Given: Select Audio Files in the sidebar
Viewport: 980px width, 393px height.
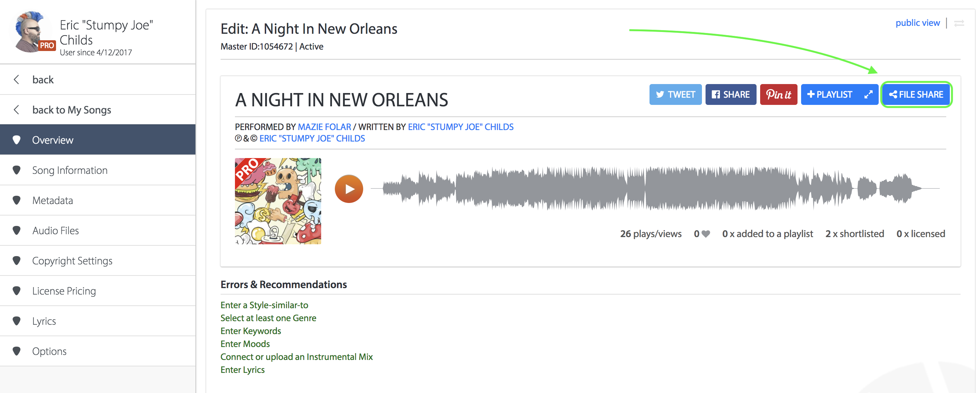Looking at the screenshot, I should [98, 231].
